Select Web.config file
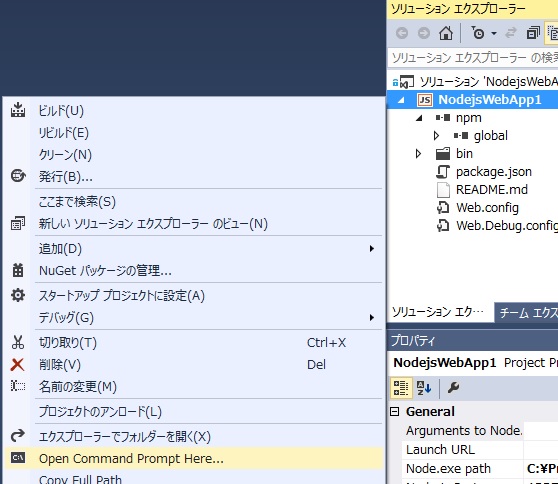The width and height of the screenshot is (558, 484). click(487, 208)
